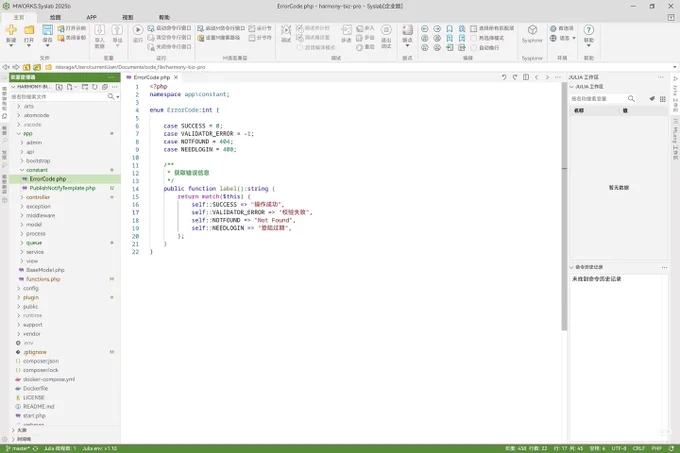Click the file search magnifier icon
The width and height of the screenshot is (680, 453).
(x=111, y=96)
